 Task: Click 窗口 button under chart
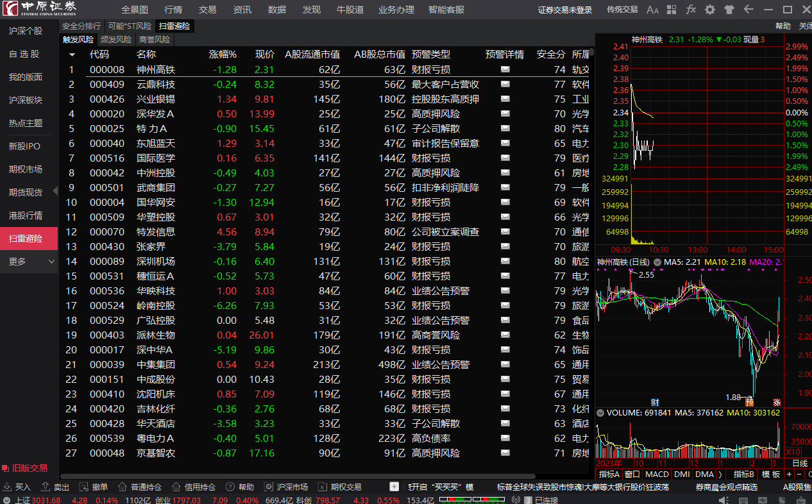tap(632, 475)
